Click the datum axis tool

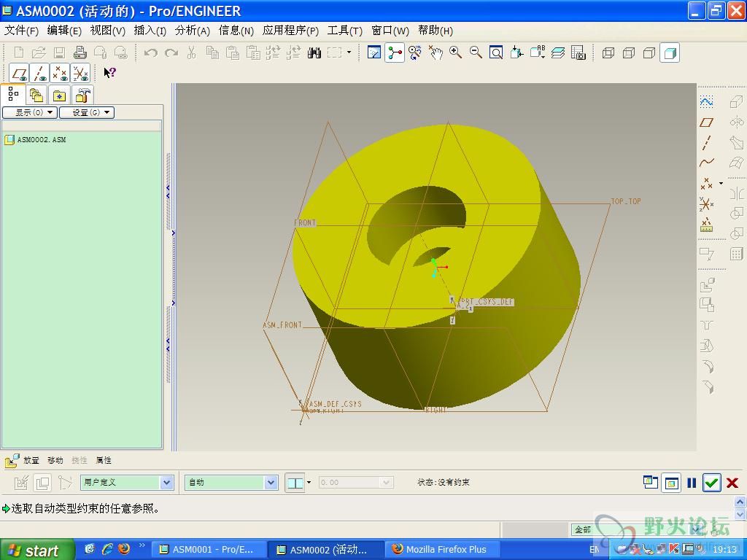pos(706,143)
